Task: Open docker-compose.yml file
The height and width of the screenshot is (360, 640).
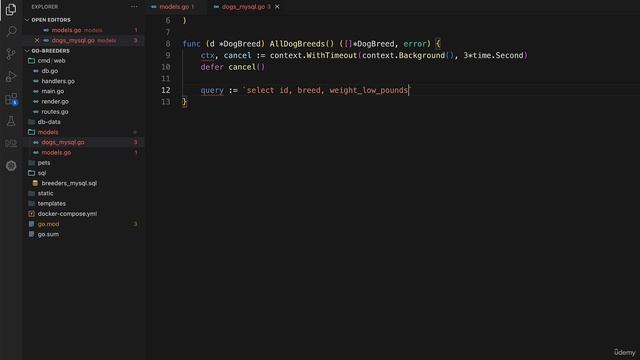Action: pyautogui.click(x=67, y=213)
